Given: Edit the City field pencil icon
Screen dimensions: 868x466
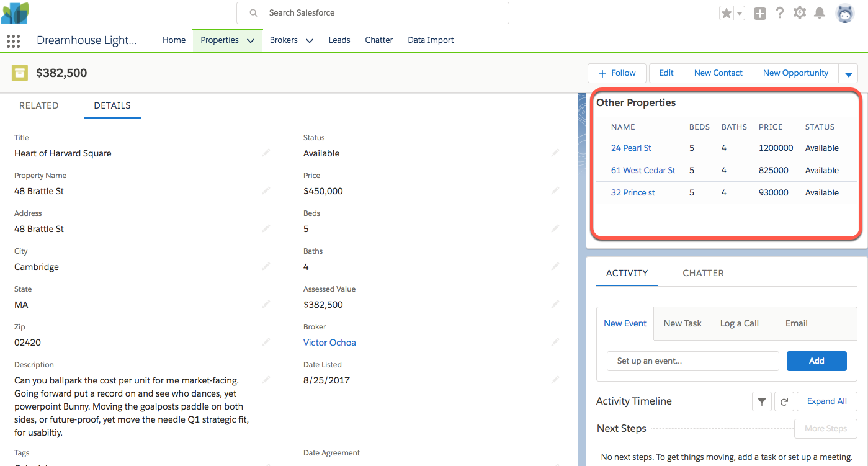Looking at the screenshot, I should coord(266,266).
